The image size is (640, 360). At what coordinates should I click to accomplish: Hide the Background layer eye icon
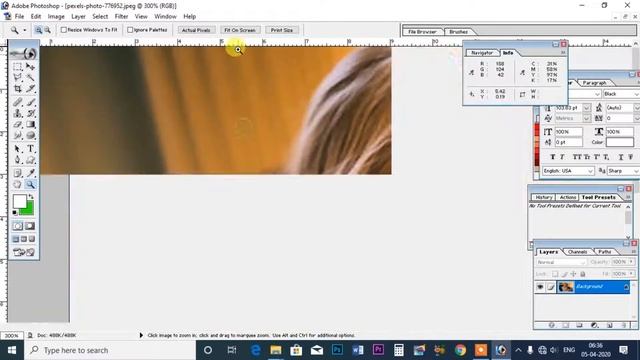click(540, 287)
